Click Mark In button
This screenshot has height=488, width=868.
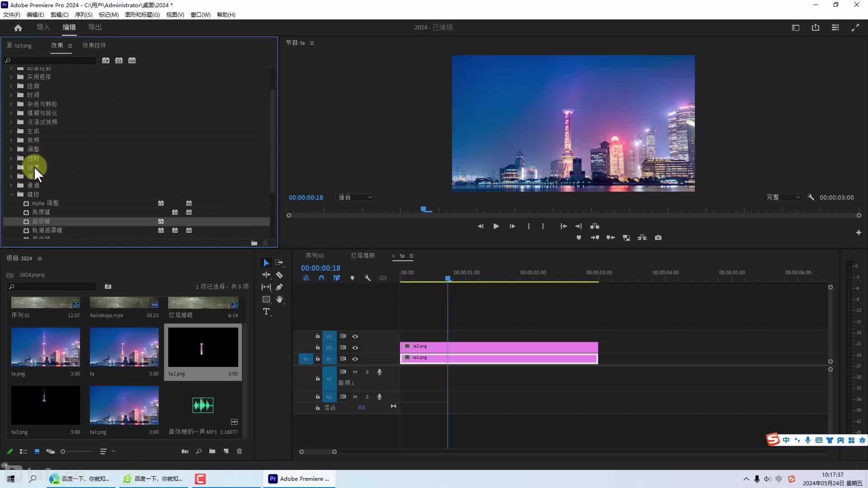(x=528, y=226)
